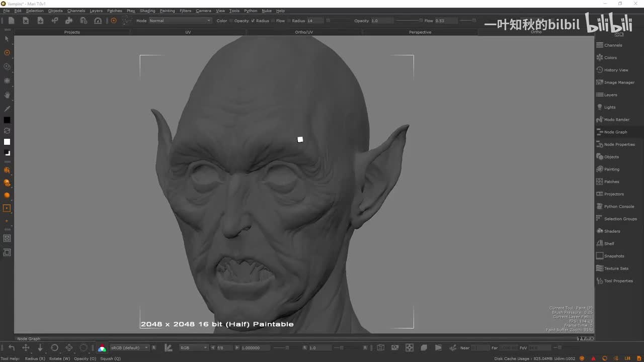Screen dimensions: 644x362
Task: Expand the sRGB (default) colorspace dropdown
Action: [130, 347]
